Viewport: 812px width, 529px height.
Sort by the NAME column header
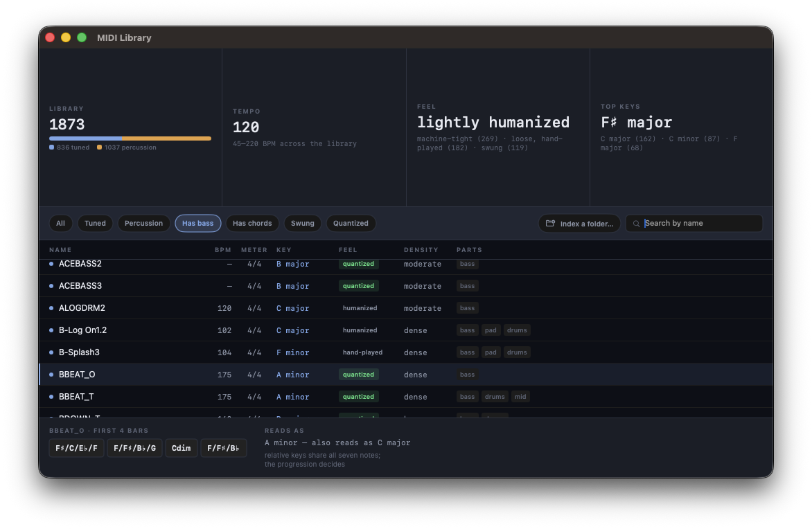click(60, 249)
